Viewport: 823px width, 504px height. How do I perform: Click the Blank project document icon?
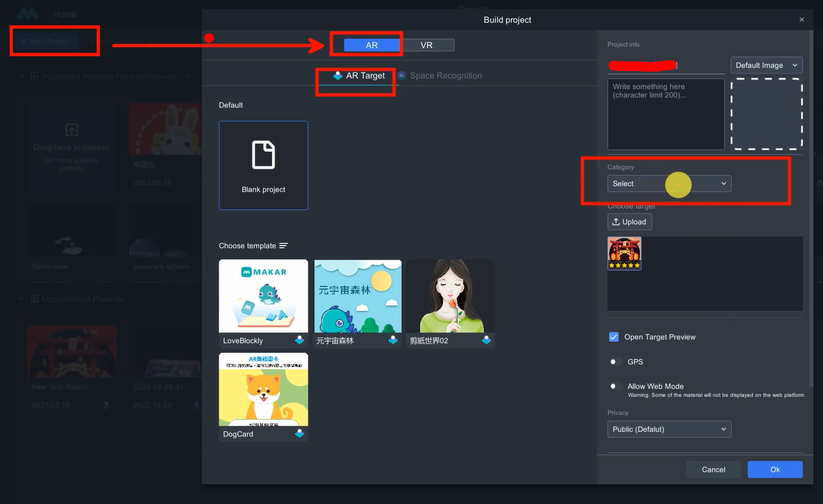click(x=263, y=155)
